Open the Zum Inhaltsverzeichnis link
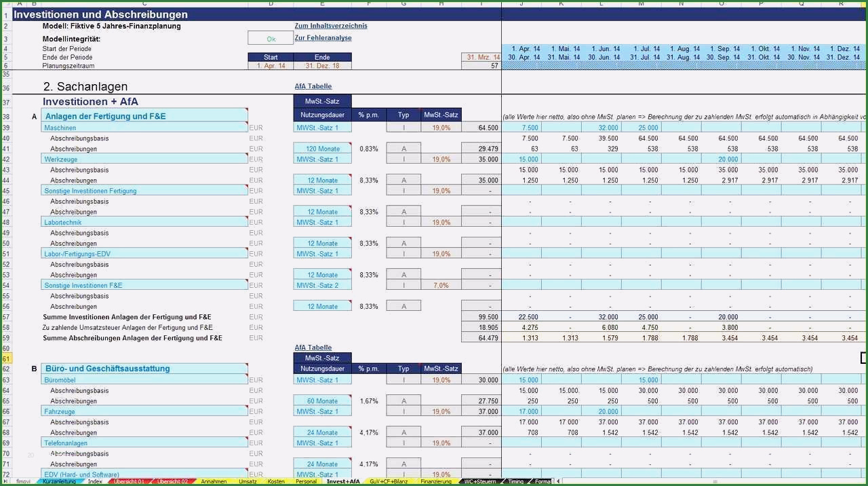The image size is (868, 486). [x=331, y=26]
